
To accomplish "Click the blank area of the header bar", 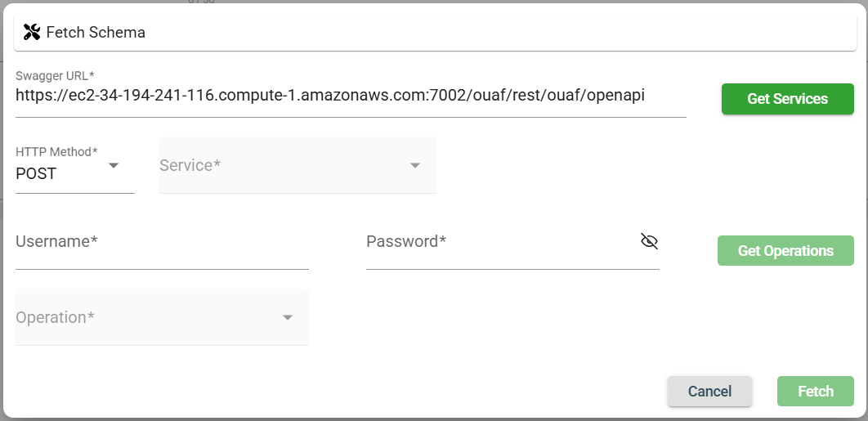I will tap(490, 33).
